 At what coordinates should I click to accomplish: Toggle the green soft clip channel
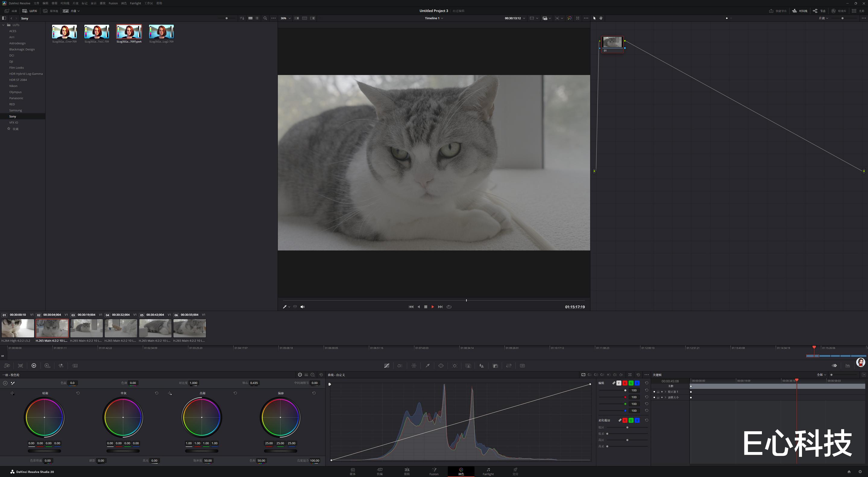tap(631, 420)
